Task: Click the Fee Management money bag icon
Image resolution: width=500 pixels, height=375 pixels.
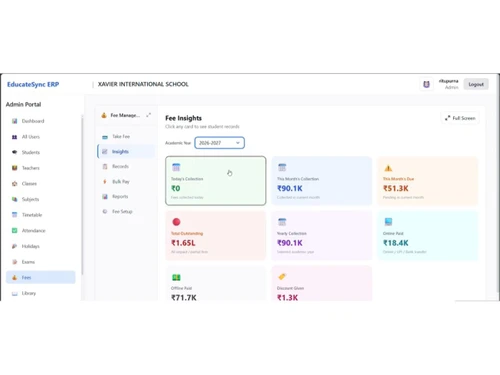Action: click(104, 115)
